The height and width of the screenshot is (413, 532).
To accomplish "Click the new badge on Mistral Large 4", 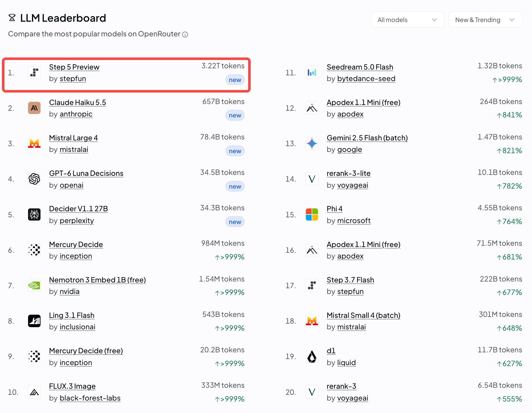I will point(235,151).
